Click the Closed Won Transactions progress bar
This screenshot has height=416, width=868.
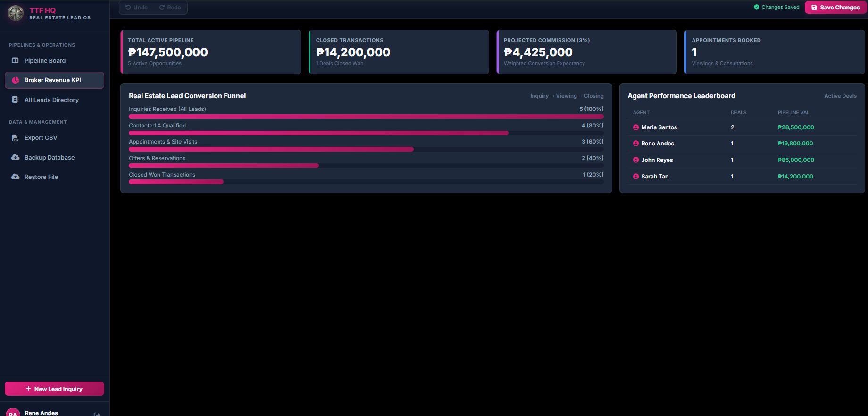point(366,182)
